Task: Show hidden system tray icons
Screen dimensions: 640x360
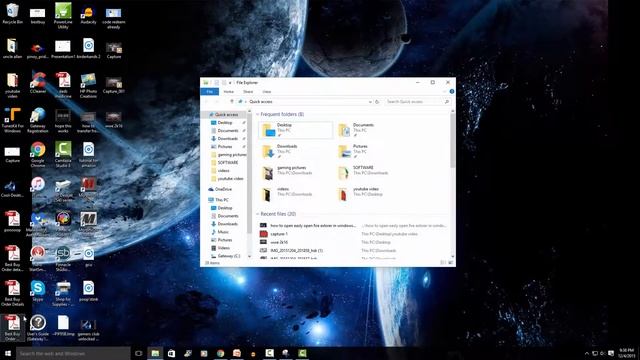Action: 587,353
